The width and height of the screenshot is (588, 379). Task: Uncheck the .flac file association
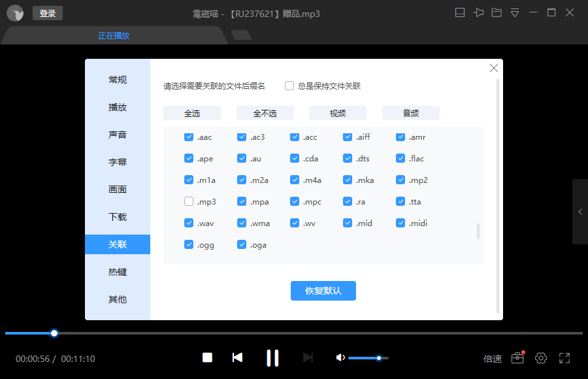pos(400,159)
